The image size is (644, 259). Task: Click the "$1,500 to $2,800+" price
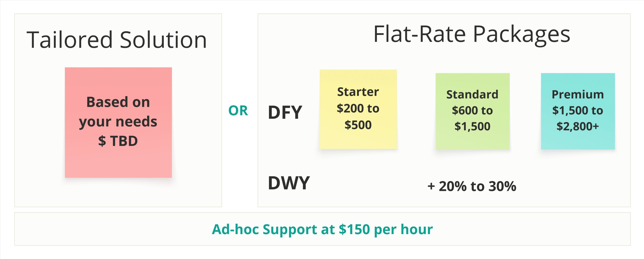[x=578, y=118]
